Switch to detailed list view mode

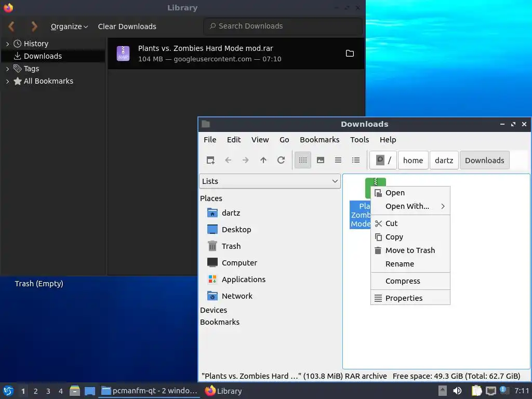click(x=355, y=160)
